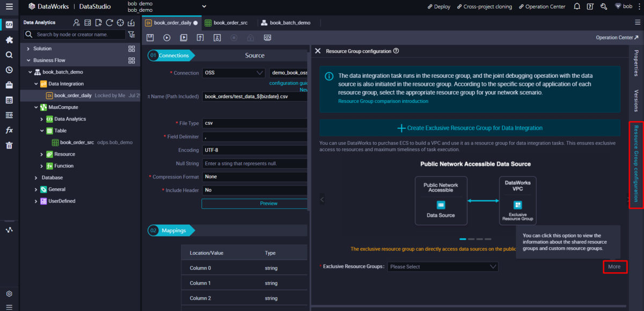Click the help icon beside Resource Group configuration

(396, 51)
